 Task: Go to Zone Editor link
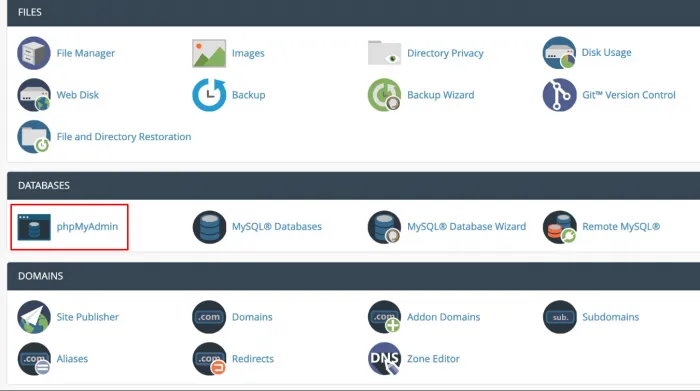[x=433, y=359]
